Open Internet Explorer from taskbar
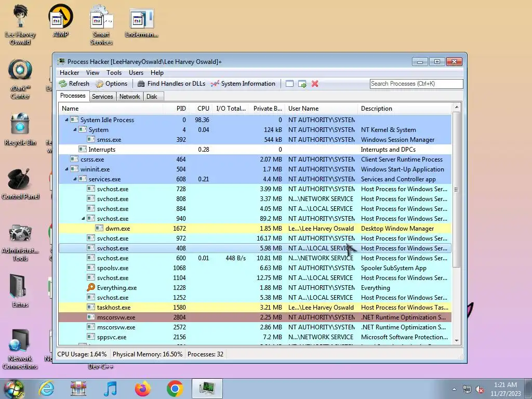The width and height of the screenshot is (532, 399). pos(46,389)
